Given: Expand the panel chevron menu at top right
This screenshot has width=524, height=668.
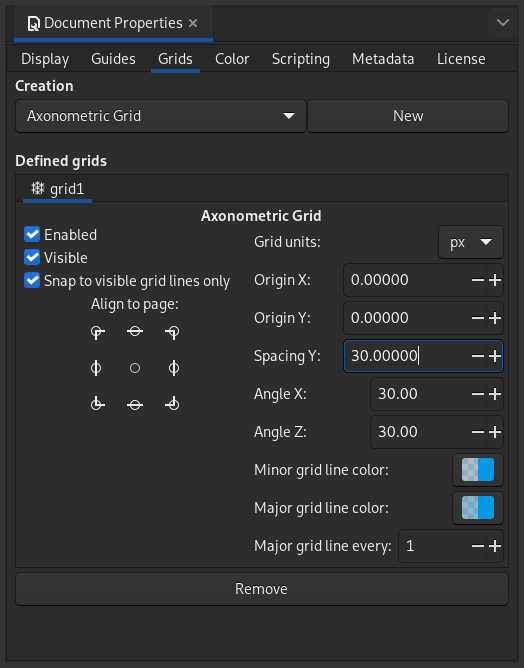Looking at the screenshot, I should coord(503,22).
